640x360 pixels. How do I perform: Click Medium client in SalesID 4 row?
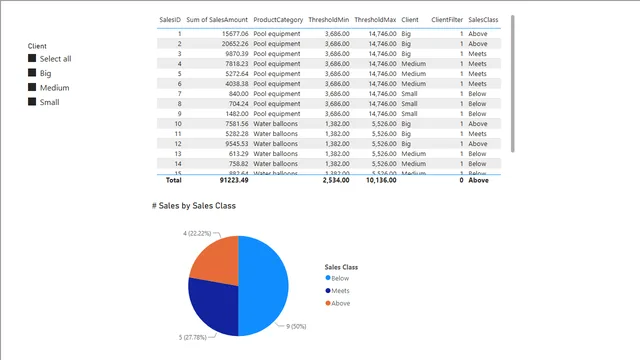[413, 64]
